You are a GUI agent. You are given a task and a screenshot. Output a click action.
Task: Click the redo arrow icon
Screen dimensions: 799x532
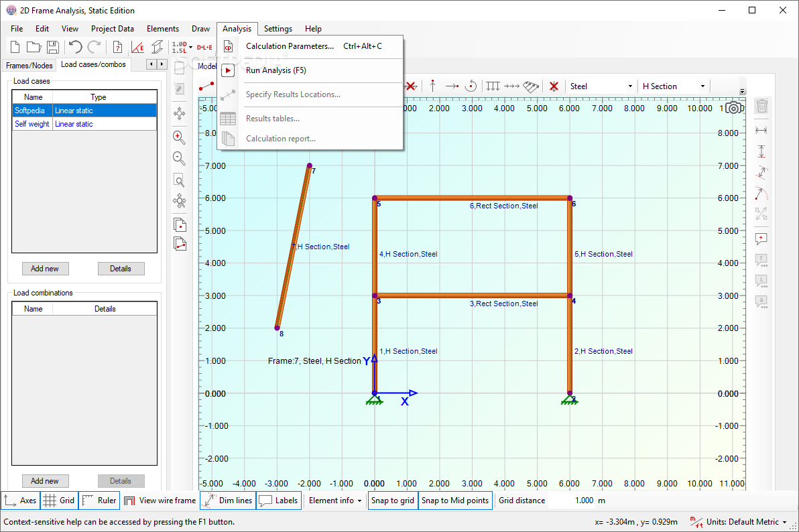tap(94, 47)
